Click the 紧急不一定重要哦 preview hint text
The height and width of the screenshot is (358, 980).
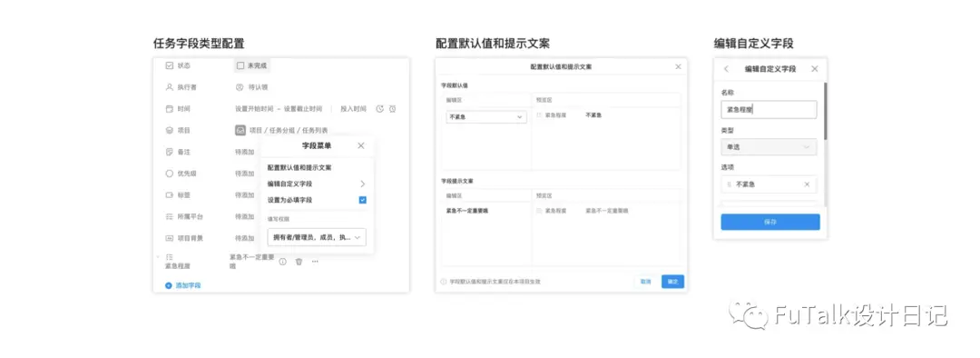pos(606,211)
